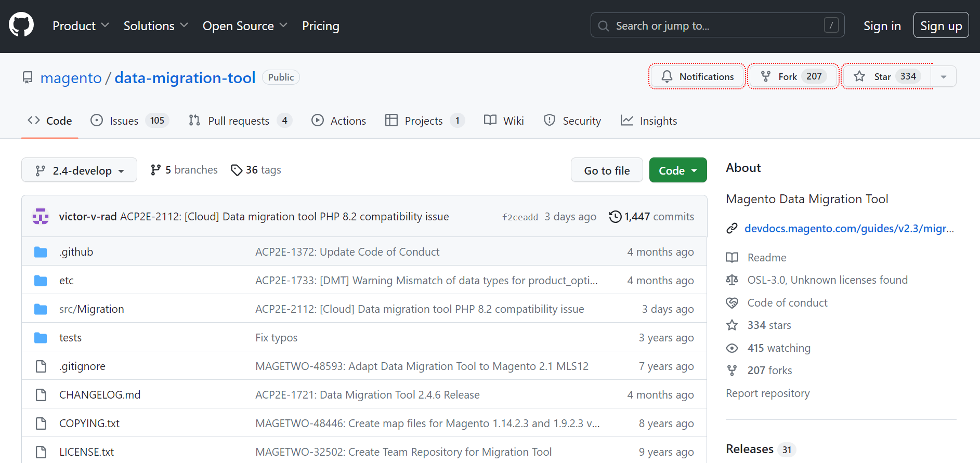The image size is (980, 463).
Task: Open the Issues tab
Action: click(x=129, y=121)
